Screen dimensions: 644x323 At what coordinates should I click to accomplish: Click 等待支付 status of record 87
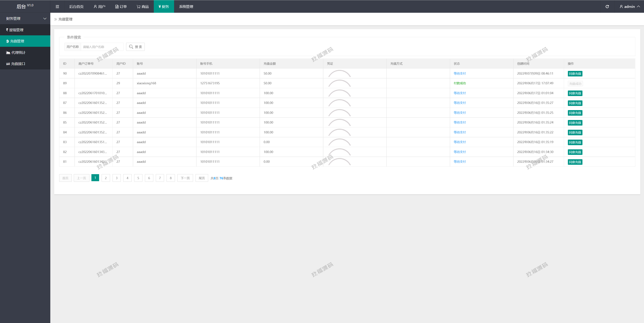460,103
